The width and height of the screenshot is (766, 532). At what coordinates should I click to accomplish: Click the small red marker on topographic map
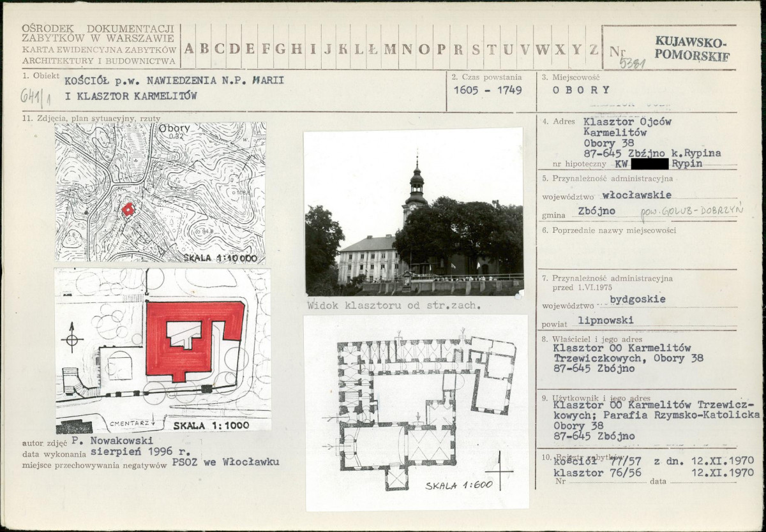coord(128,209)
